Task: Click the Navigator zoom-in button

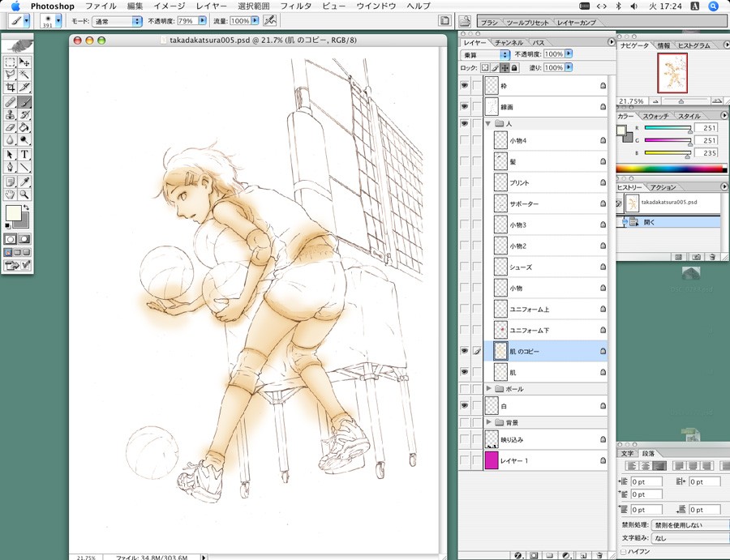Action: coord(716,100)
